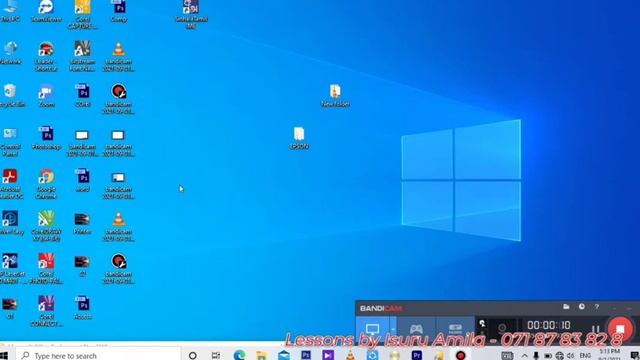
Task: Pause the Bandicam recording
Action: pyautogui.click(x=596, y=329)
